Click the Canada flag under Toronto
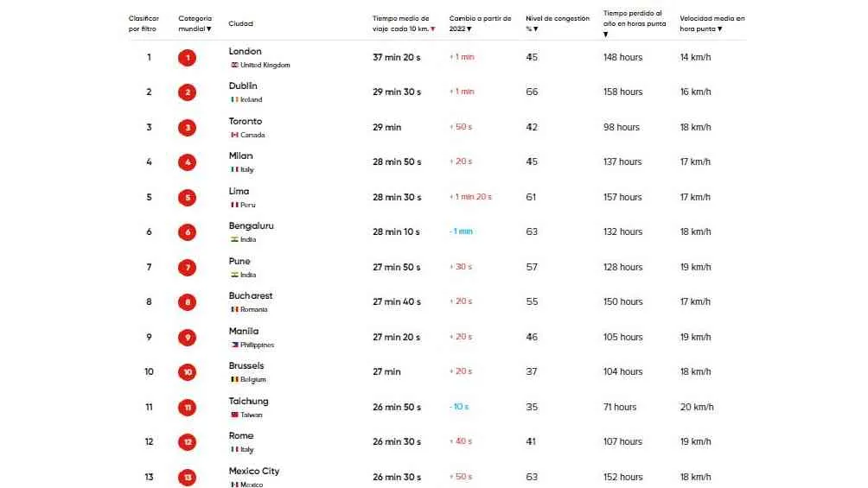This screenshot has height=488, width=868. point(234,136)
